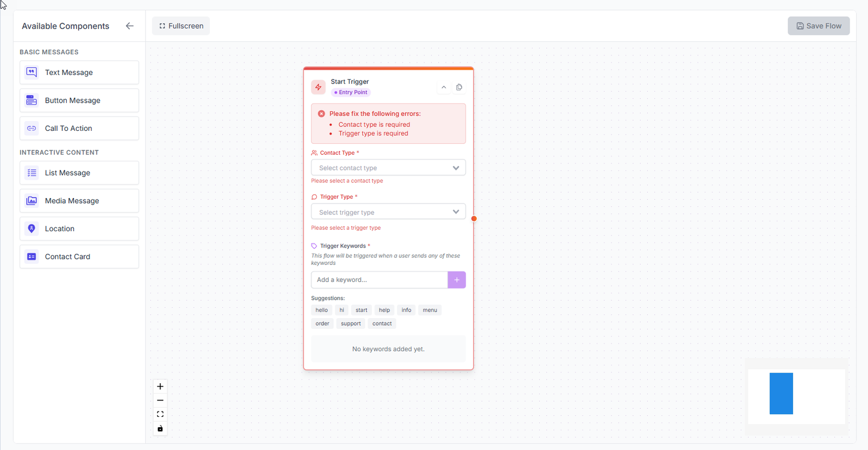
Task: Toggle the canvas lock interactivity icon
Action: [x=160, y=428]
